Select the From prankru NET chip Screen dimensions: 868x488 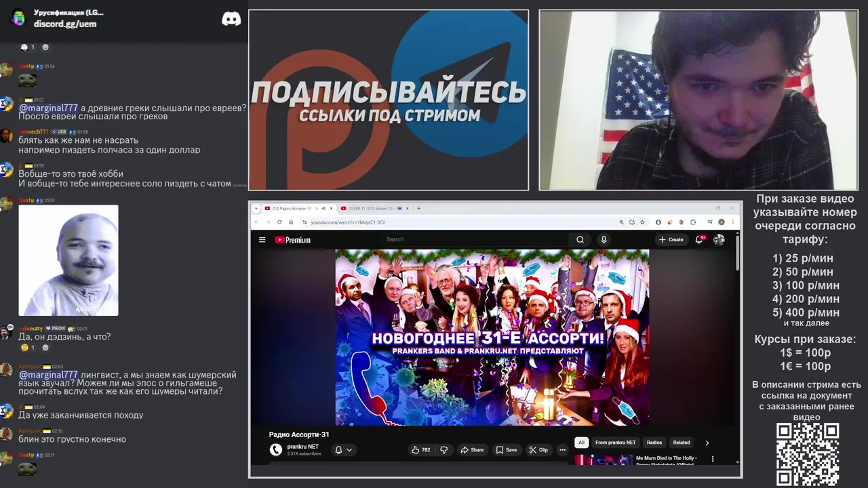click(x=616, y=443)
